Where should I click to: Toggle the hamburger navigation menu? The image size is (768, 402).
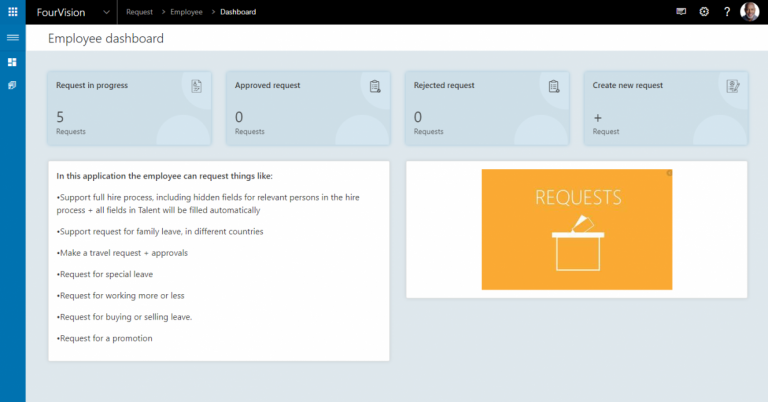click(13, 38)
